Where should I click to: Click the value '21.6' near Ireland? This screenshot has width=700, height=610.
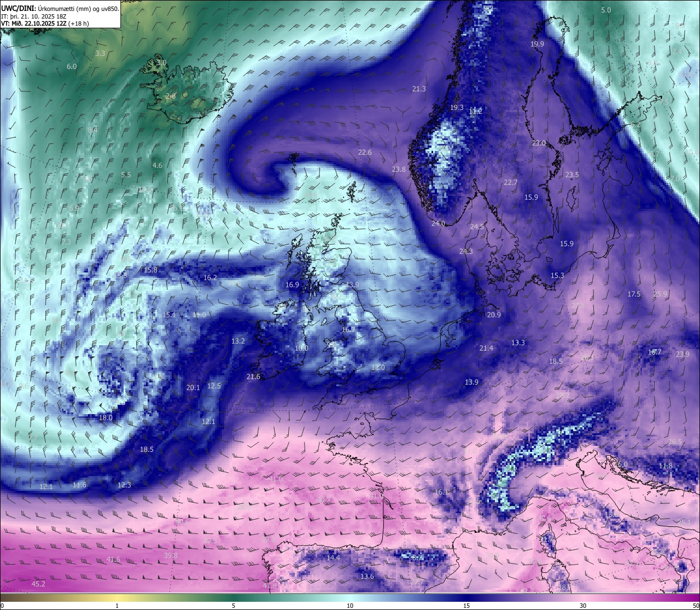[253, 376]
